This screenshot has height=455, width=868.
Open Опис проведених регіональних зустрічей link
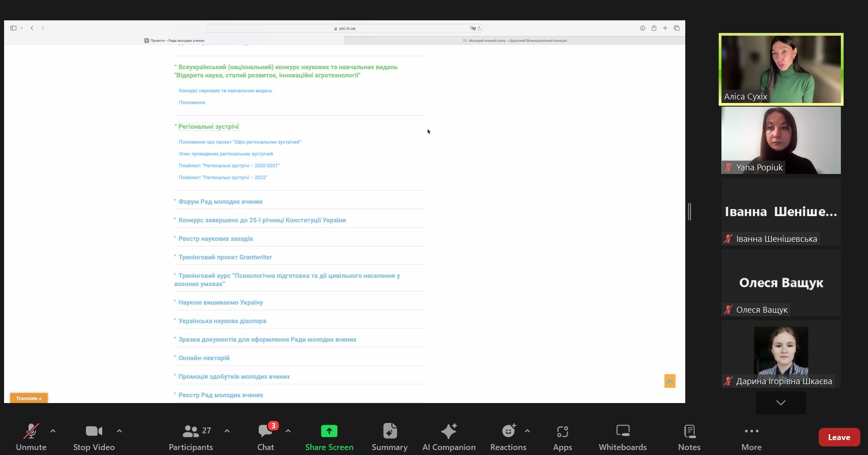click(226, 154)
